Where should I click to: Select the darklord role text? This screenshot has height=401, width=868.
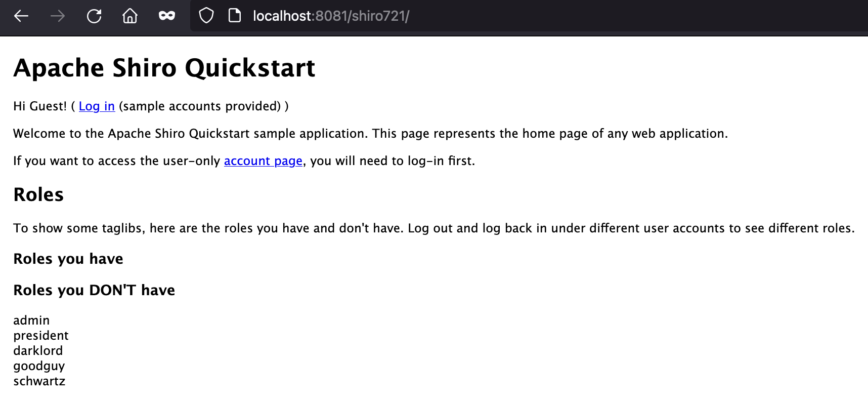(38, 351)
